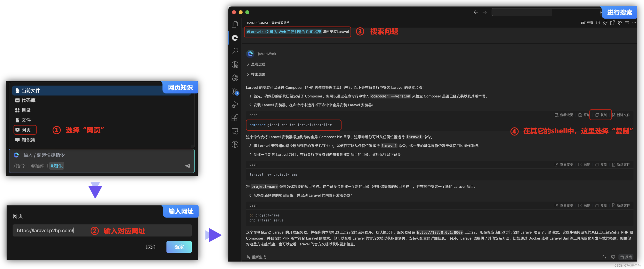Open the Git graph icon at bottom of activity bar
644x269 pixels.
(x=235, y=144)
